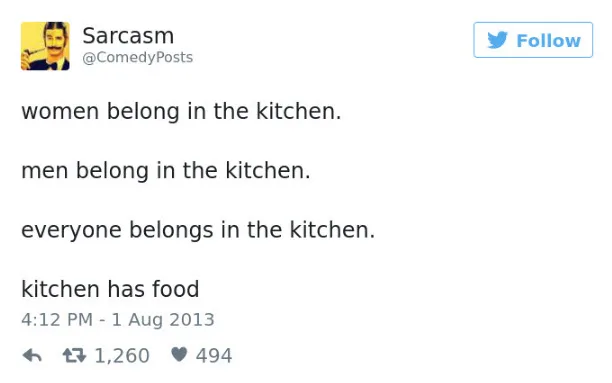The width and height of the screenshot is (612, 383).
Task: Like the tweet with the heart icon
Action: point(179,354)
